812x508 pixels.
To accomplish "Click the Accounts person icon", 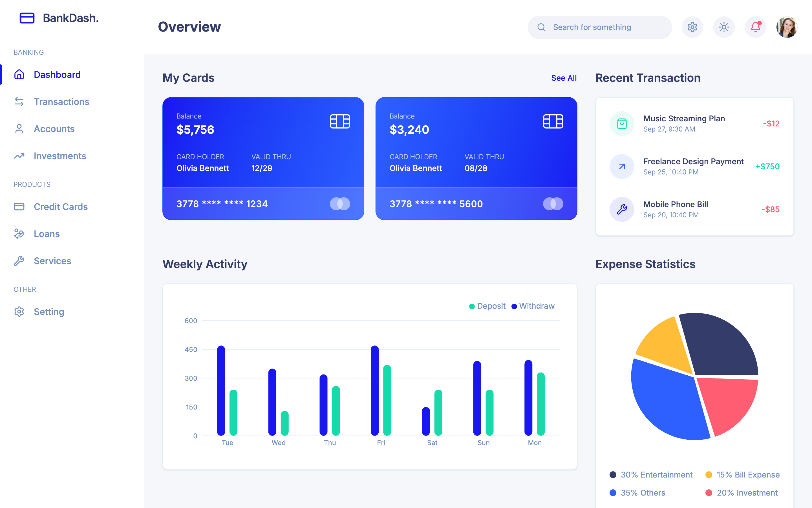I will tap(19, 129).
